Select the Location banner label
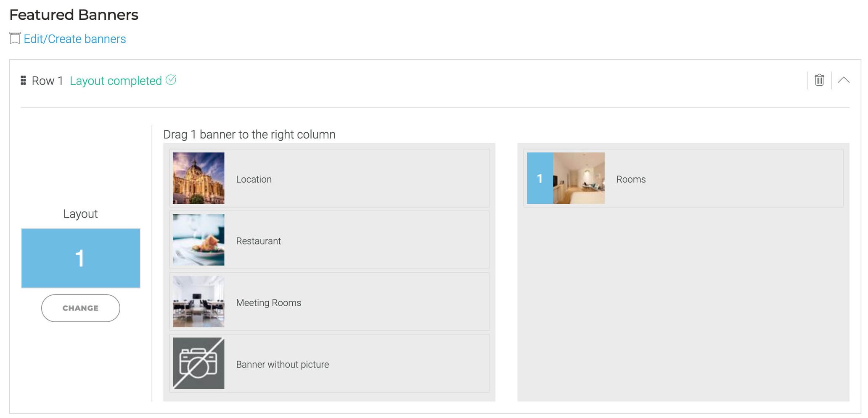Viewport: 868px width, 418px height. click(254, 179)
